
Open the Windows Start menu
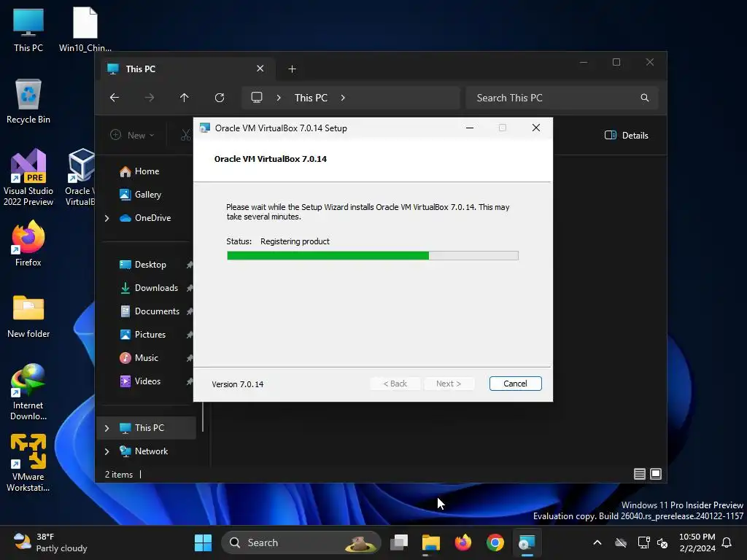pos(203,542)
